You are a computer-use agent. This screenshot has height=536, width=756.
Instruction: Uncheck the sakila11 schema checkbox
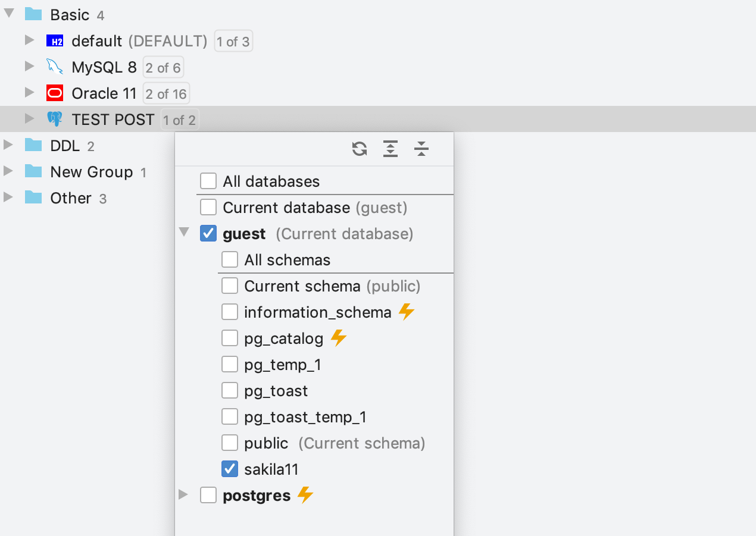click(x=230, y=469)
